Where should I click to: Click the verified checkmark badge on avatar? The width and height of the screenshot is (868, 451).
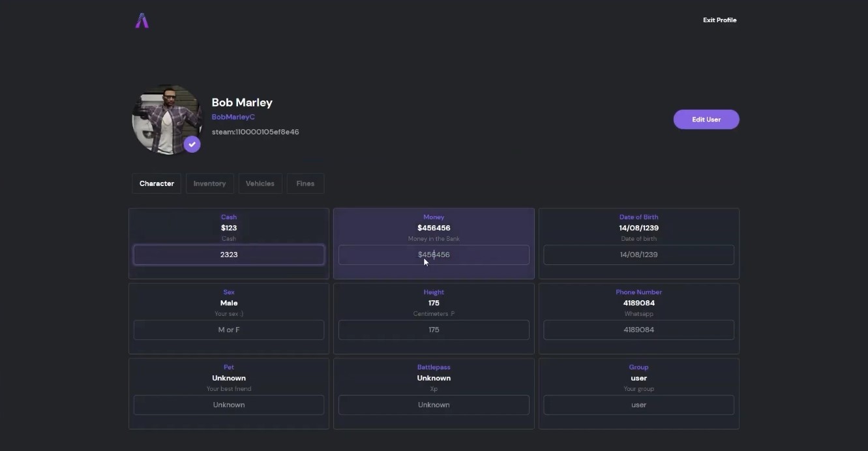[x=192, y=144]
